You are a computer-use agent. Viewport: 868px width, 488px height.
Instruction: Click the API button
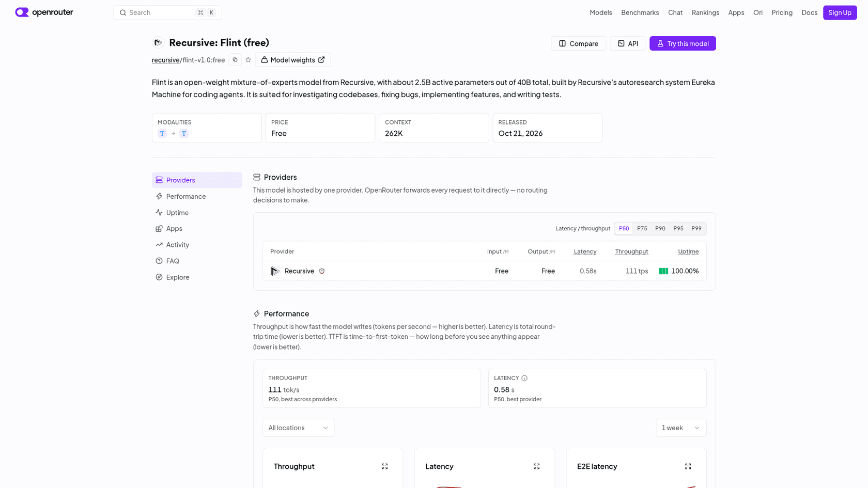point(628,43)
